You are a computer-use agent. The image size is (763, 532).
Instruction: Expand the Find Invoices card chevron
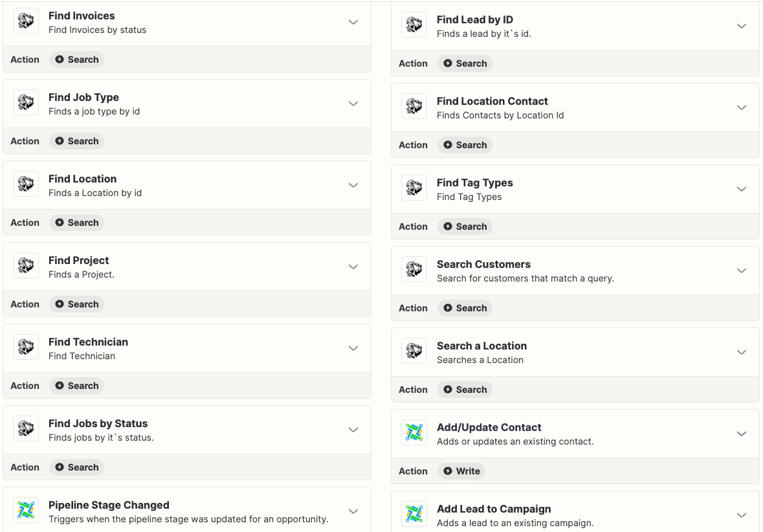point(353,22)
